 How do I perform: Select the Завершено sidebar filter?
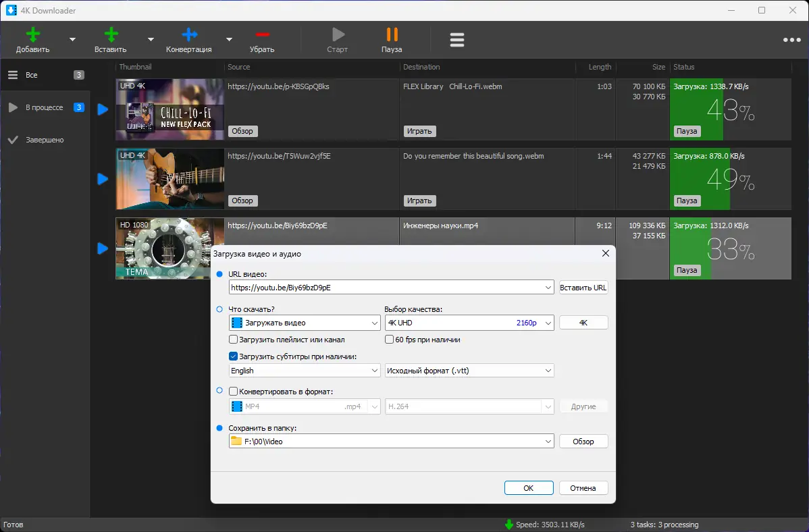pos(45,140)
